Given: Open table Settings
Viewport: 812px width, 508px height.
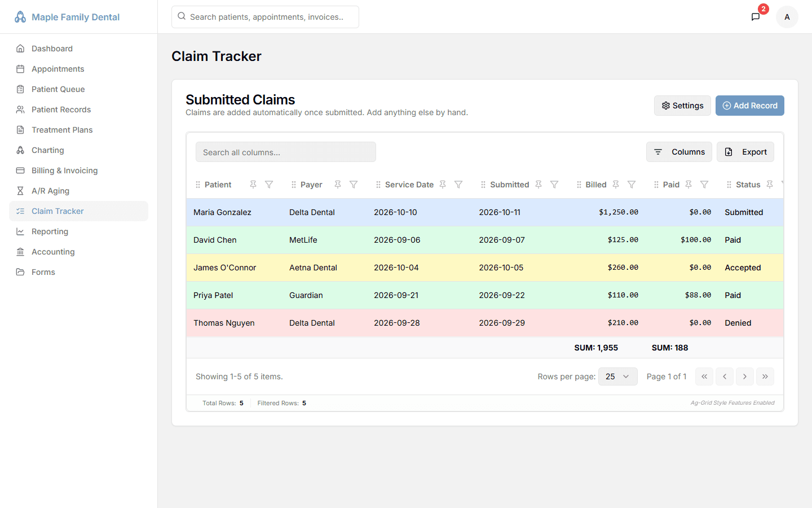Looking at the screenshot, I should (x=682, y=106).
